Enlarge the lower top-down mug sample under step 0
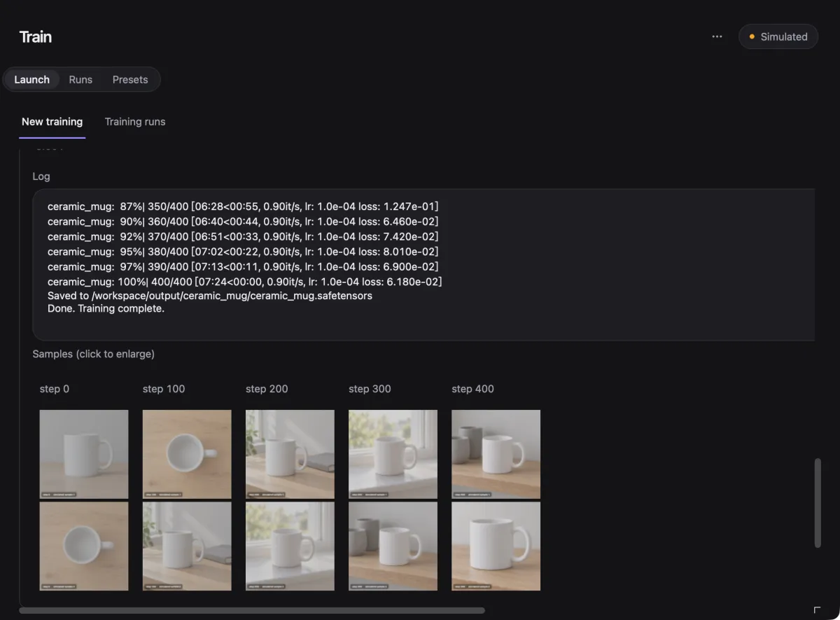Viewport: 840px width, 620px height. (x=84, y=546)
